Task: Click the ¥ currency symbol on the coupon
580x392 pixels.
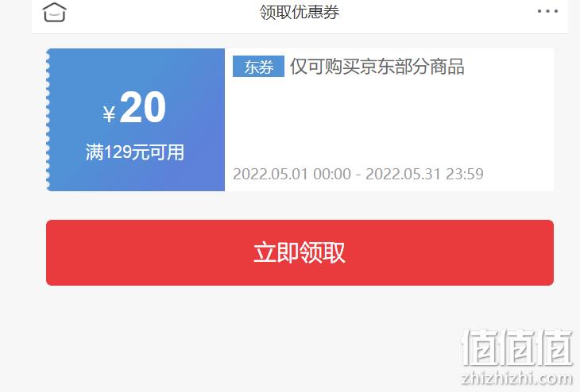Action: point(109,113)
